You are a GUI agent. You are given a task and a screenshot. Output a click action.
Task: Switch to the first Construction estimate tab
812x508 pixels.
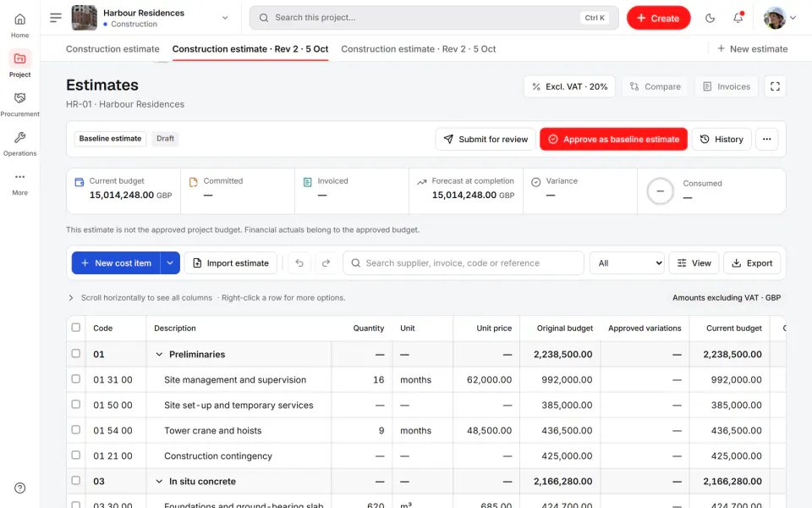tap(112, 49)
